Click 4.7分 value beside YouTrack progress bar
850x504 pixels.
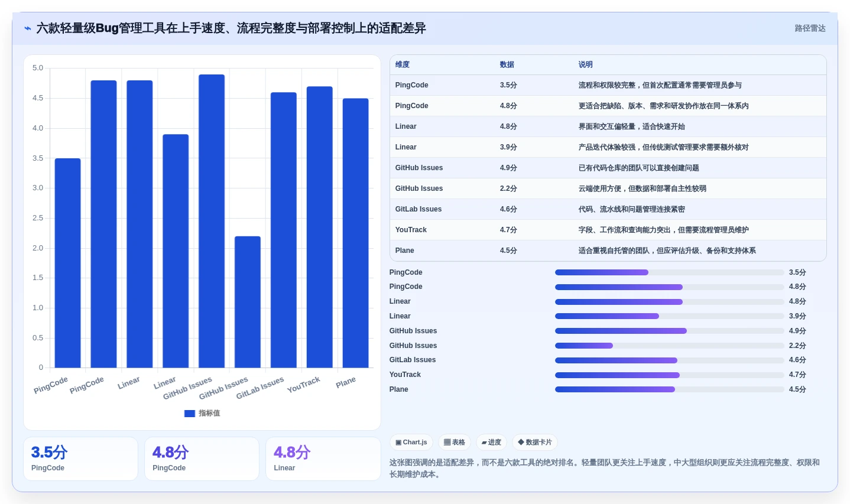click(797, 375)
